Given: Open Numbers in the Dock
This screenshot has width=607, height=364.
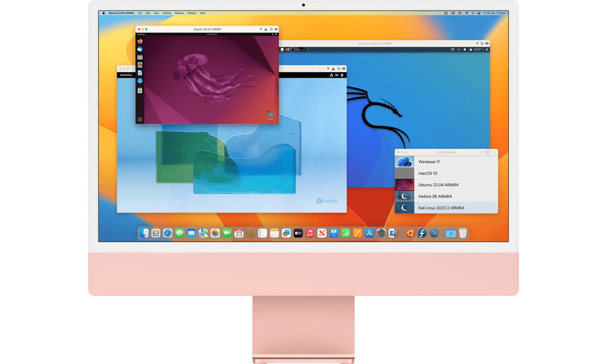Looking at the screenshot, I should (x=346, y=233).
